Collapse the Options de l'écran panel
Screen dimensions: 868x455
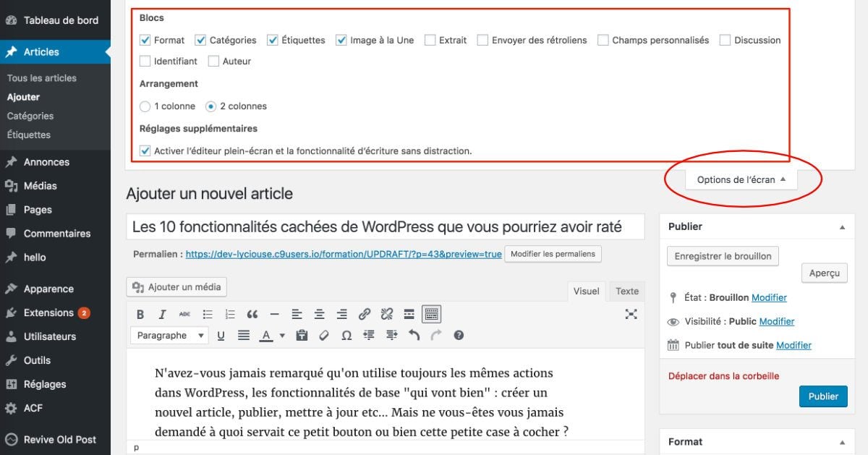[739, 179]
